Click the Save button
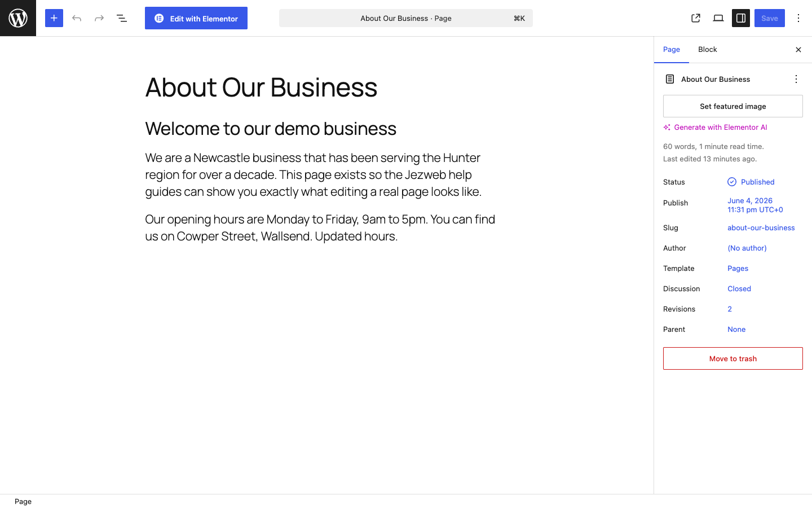Screen dimensions: 812x508 [770, 18]
